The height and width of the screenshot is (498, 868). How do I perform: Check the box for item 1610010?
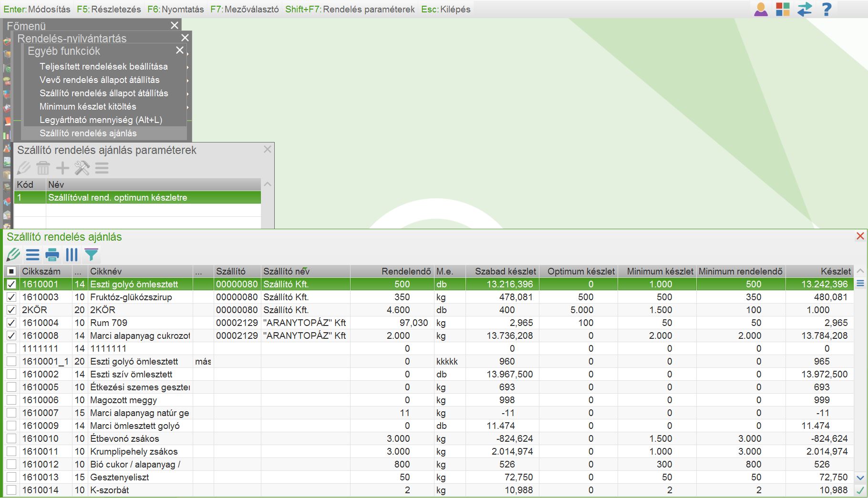click(x=11, y=439)
